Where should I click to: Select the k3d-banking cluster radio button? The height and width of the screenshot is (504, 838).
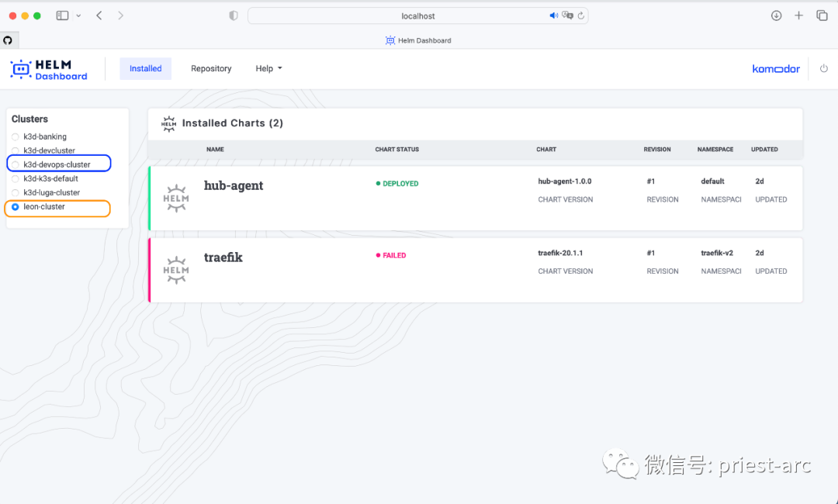tap(15, 136)
